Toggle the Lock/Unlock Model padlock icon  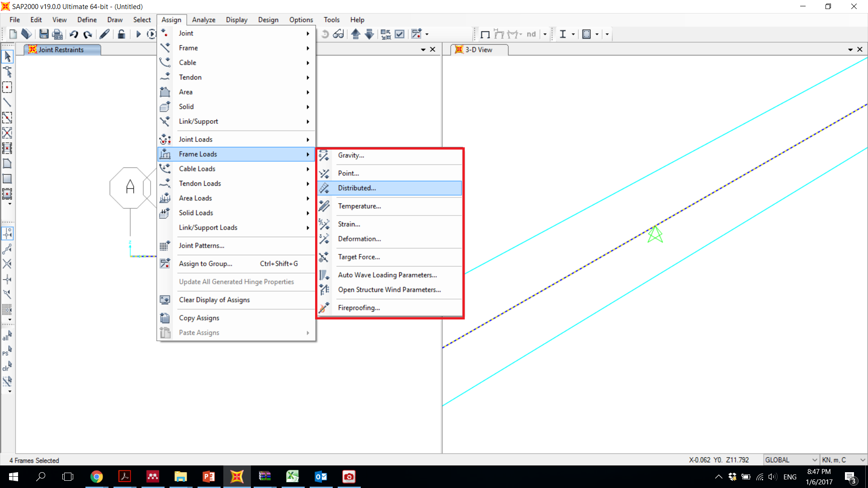click(x=121, y=34)
